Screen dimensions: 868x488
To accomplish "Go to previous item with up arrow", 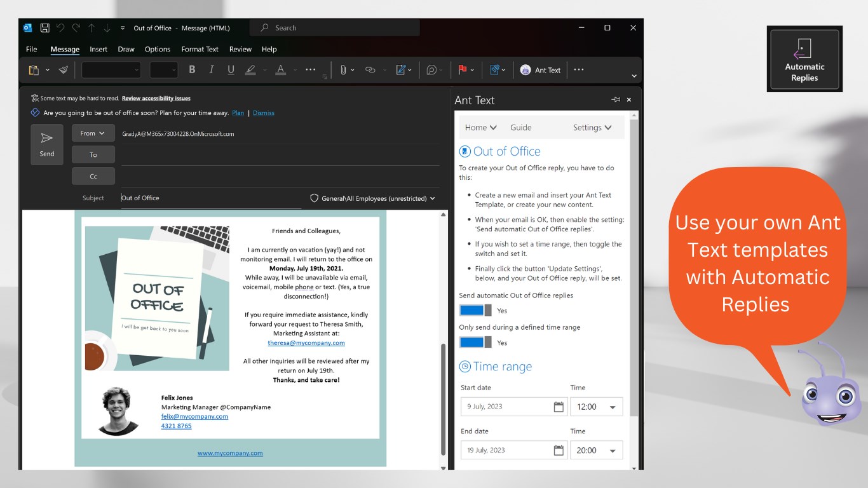I will coord(92,28).
